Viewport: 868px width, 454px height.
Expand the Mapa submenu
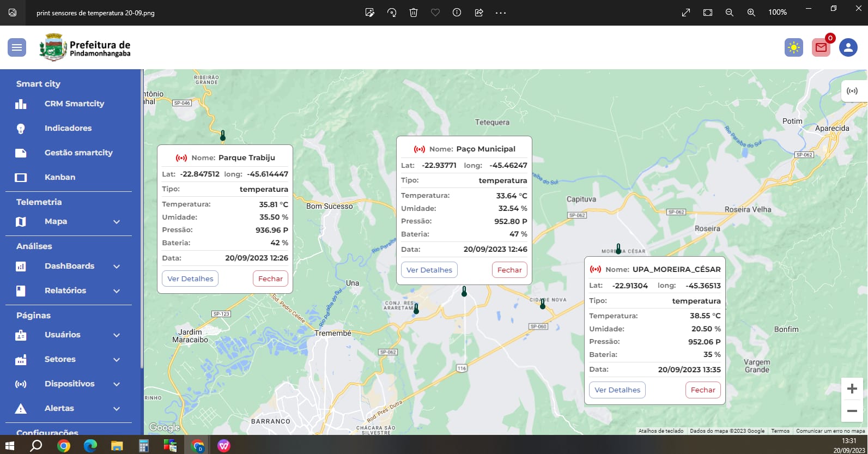click(x=116, y=222)
